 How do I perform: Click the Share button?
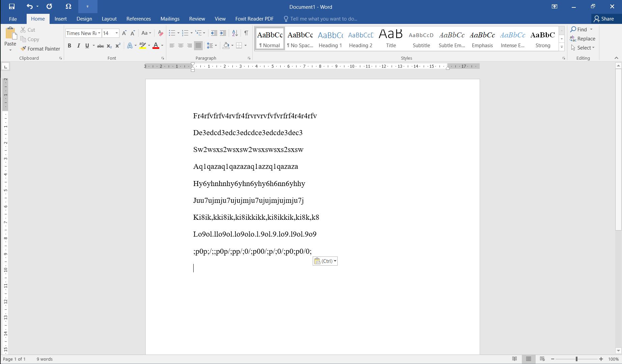604,19
